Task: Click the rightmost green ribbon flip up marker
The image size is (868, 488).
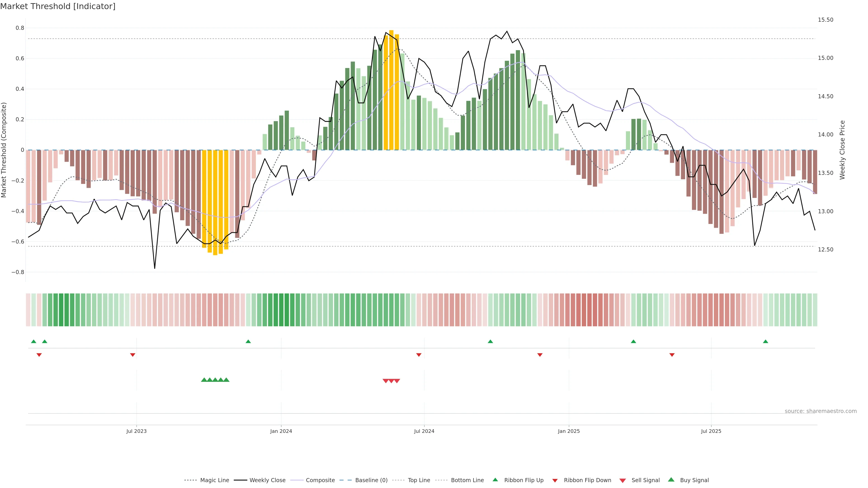Action: tap(766, 342)
